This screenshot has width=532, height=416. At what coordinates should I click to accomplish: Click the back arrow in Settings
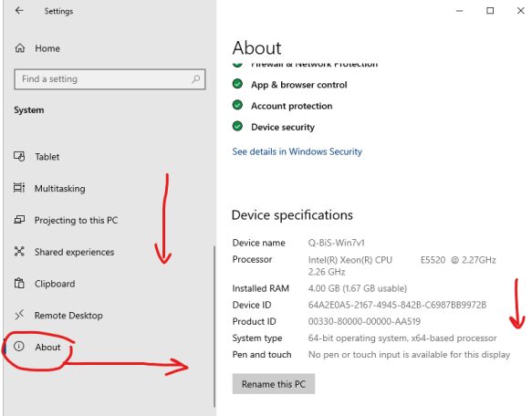[x=19, y=11]
